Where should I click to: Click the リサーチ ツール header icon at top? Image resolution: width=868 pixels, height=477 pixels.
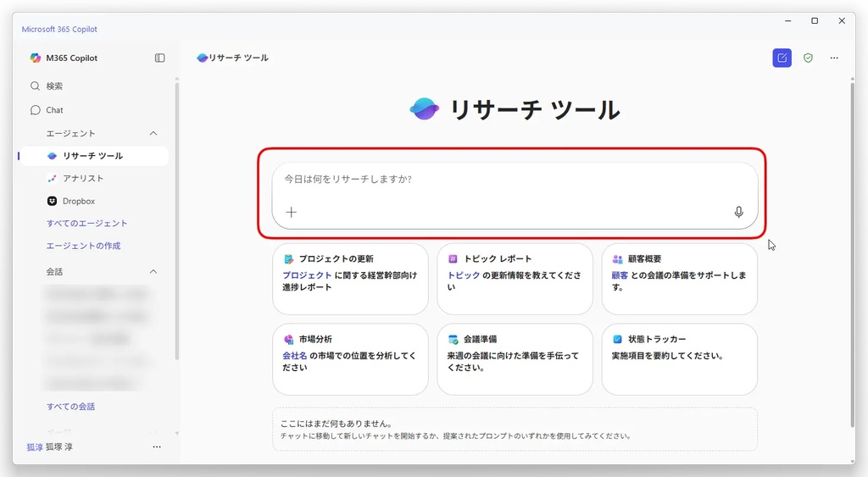(x=202, y=58)
